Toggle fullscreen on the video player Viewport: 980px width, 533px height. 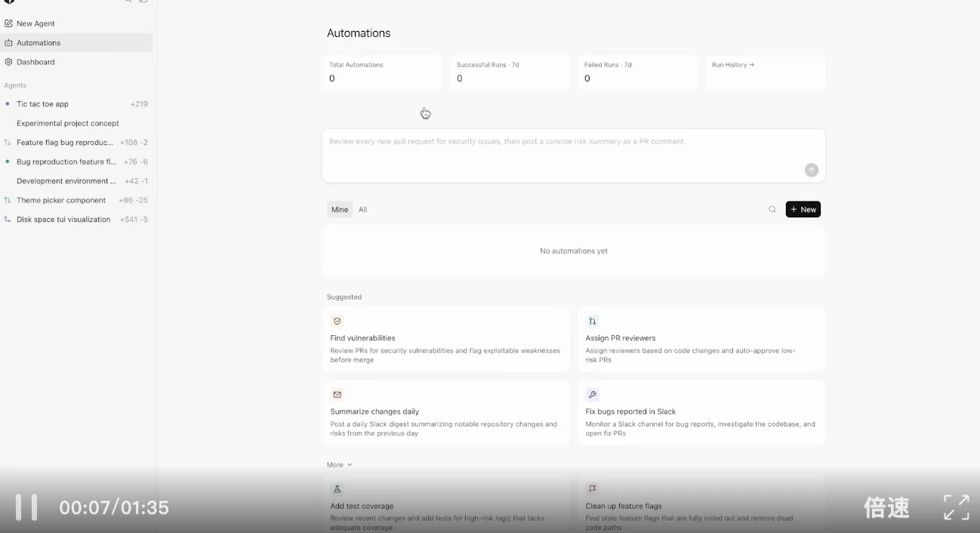[x=956, y=507]
